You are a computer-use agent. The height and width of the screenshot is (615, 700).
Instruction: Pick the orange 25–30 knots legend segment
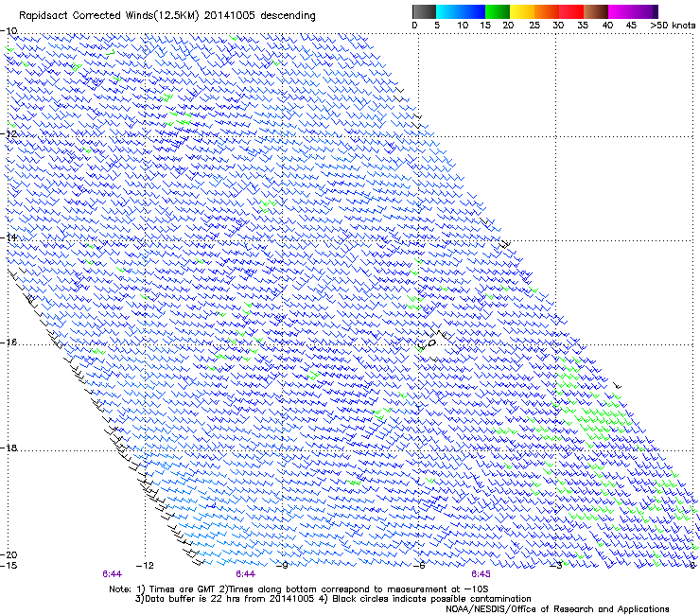tap(547, 11)
